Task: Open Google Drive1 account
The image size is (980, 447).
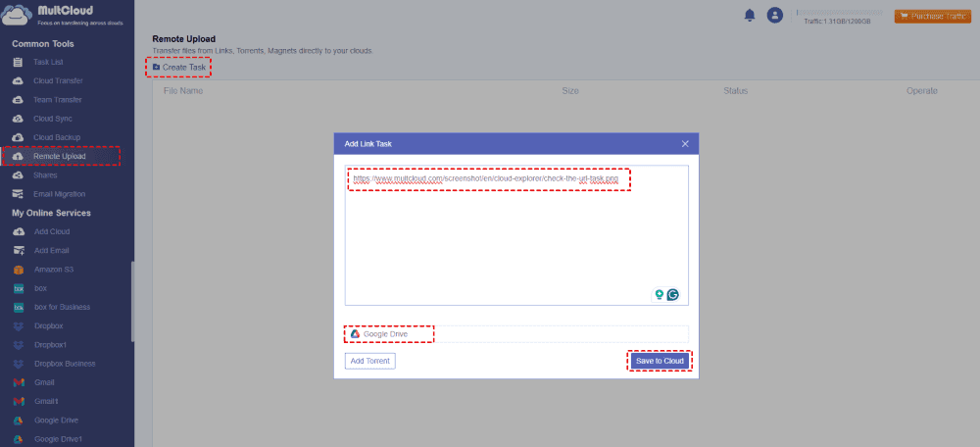Action: click(x=58, y=439)
